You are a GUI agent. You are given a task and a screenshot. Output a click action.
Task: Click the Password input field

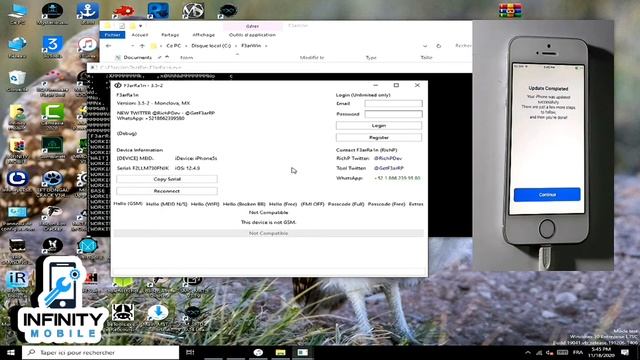click(393, 114)
